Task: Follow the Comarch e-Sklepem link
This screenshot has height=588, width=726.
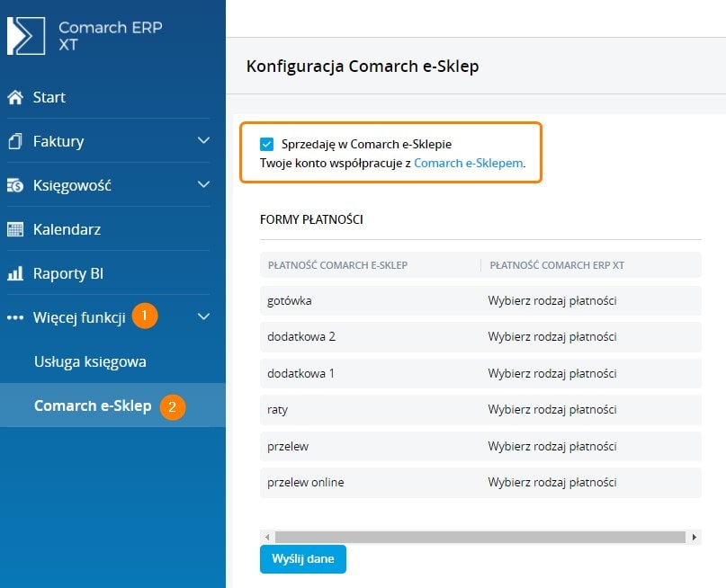Action: pyautogui.click(x=469, y=164)
